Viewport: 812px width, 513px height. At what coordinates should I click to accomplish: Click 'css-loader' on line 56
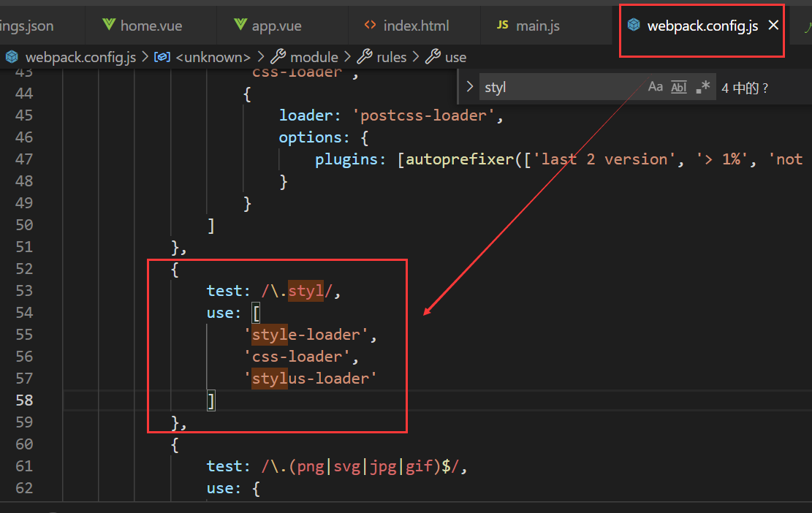pos(297,357)
